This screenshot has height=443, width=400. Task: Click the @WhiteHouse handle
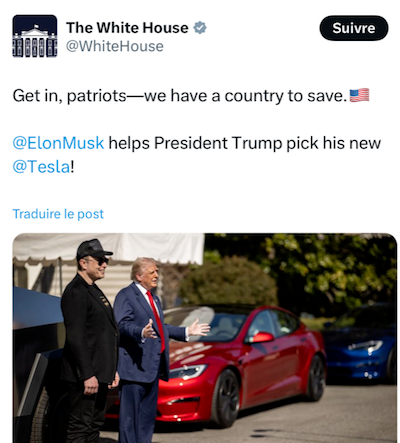[x=115, y=46]
